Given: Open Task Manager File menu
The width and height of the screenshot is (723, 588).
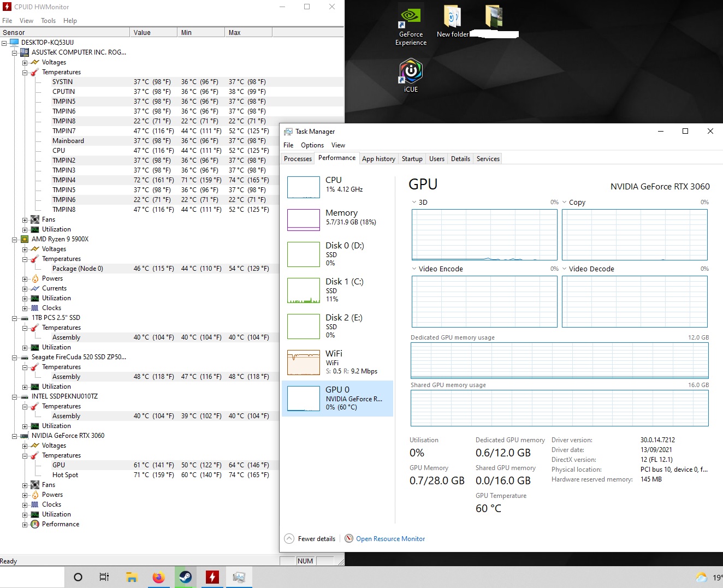Looking at the screenshot, I should tap(288, 145).
